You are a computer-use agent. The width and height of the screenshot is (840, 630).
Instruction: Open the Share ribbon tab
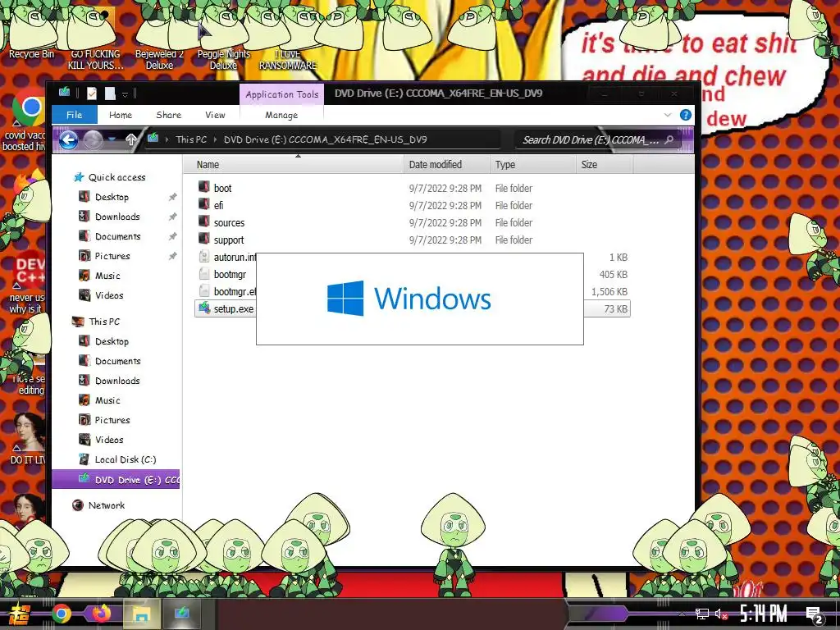(x=168, y=115)
